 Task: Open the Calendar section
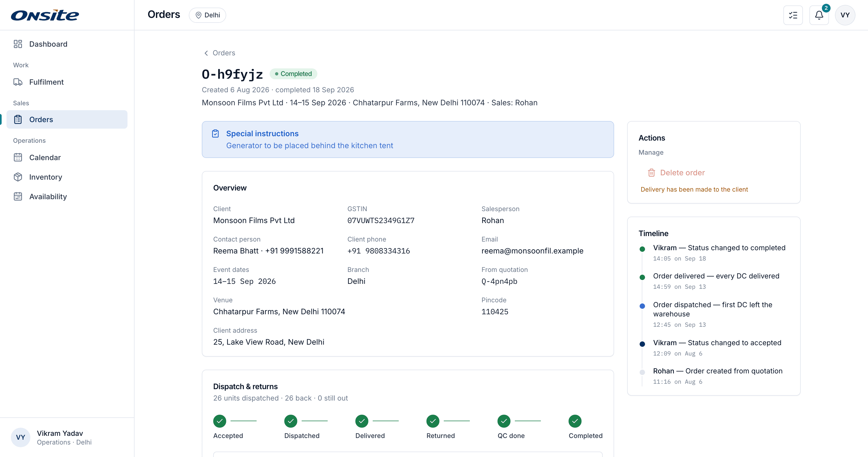(67, 157)
